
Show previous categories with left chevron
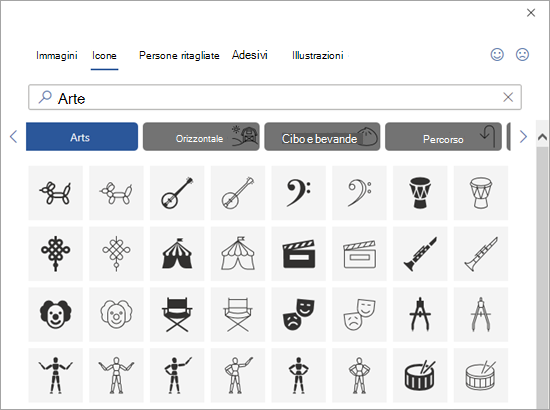click(13, 136)
